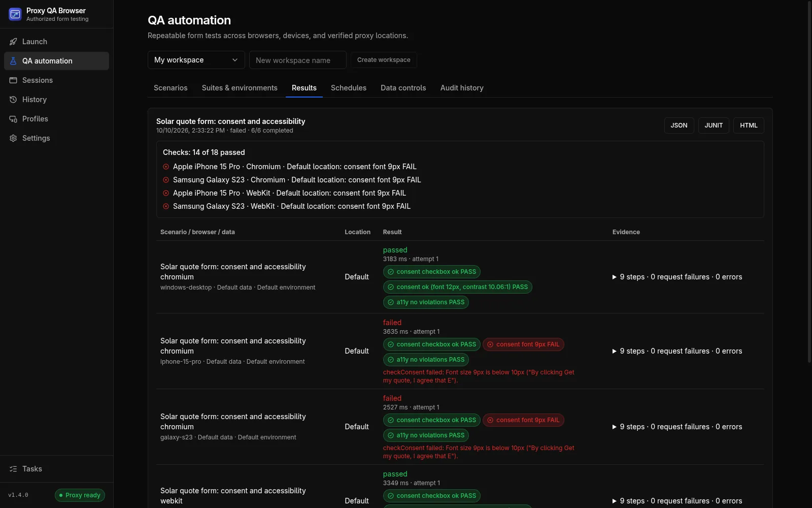This screenshot has height=508, width=812.
Task: Click consent checkbox ok PASS in iphone-15-pro row
Action: pyautogui.click(x=432, y=344)
